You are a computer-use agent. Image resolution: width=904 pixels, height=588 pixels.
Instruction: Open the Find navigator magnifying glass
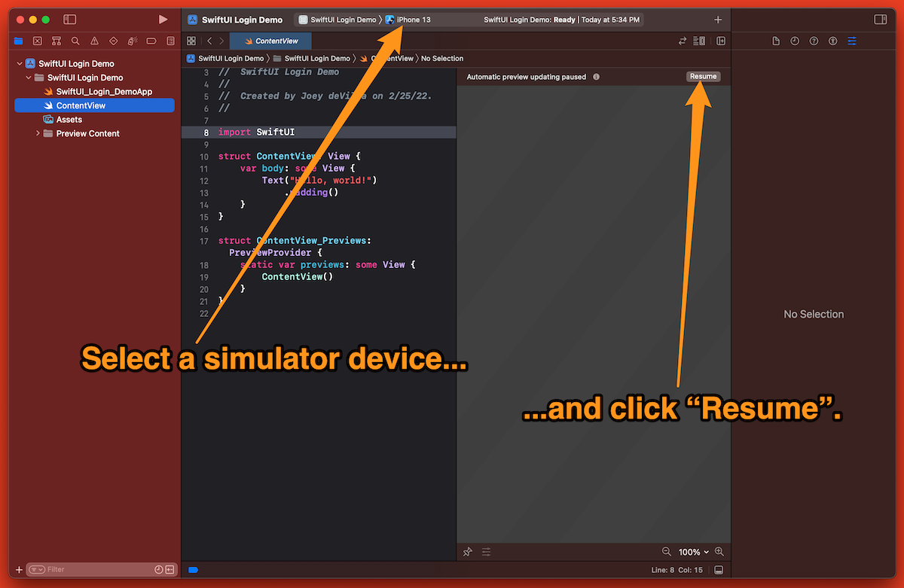coord(75,41)
